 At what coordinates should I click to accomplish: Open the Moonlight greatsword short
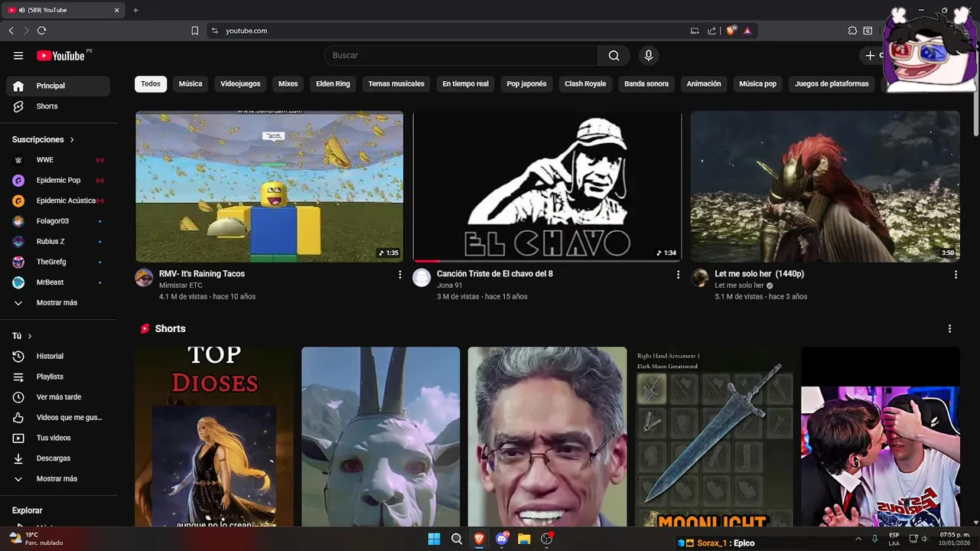[x=714, y=437]
